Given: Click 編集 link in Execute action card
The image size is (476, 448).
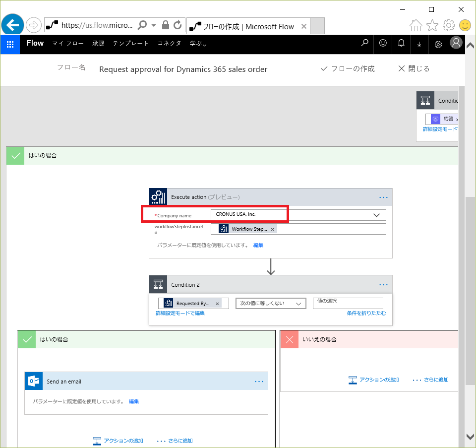Looking at the screenshot, I should [x=258, y=245].
